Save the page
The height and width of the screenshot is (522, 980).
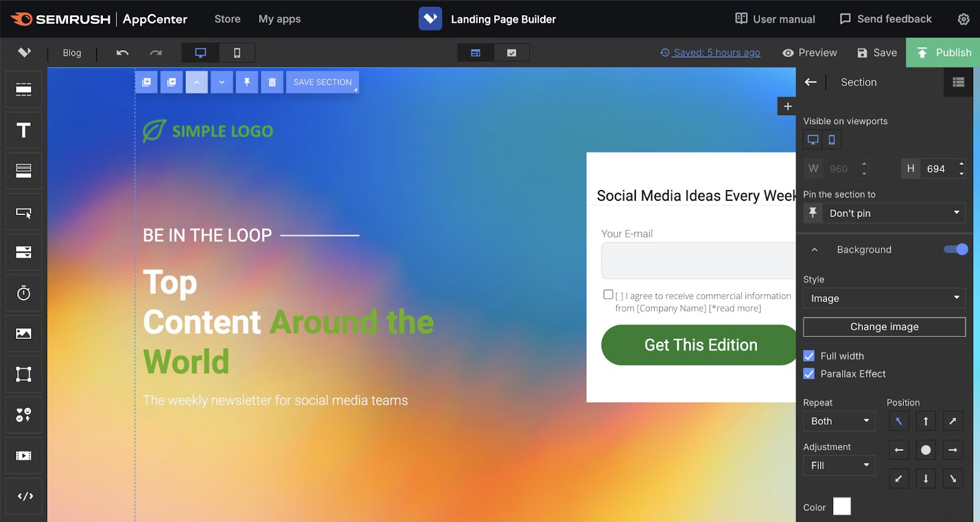[x=877, y=53]
